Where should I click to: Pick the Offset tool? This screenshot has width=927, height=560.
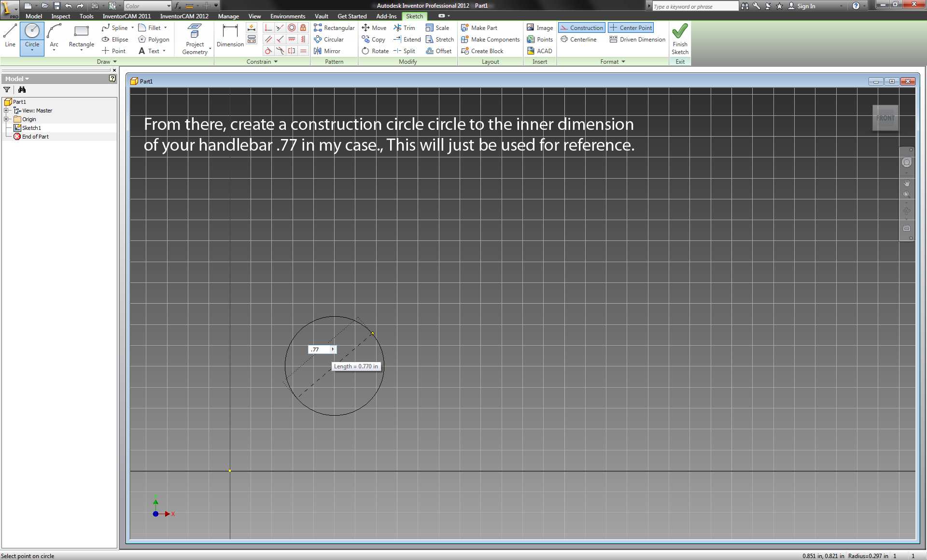[439, 51]
